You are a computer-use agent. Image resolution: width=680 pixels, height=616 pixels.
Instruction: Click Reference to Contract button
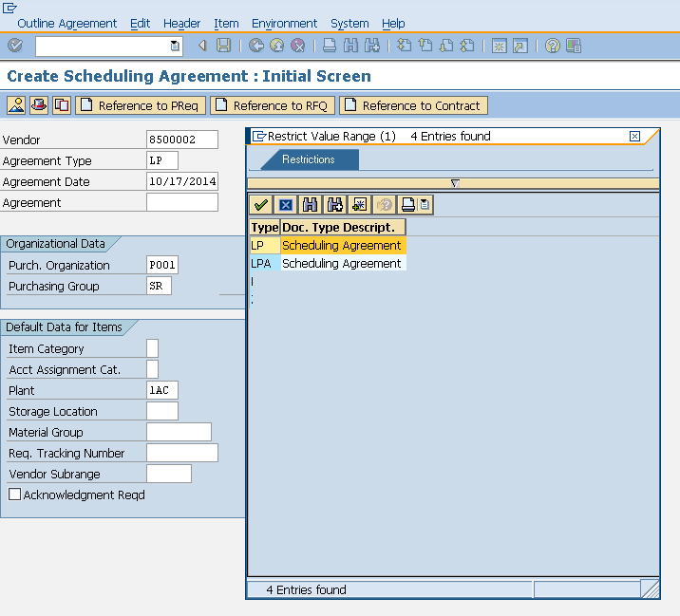[x=414, y=105]
